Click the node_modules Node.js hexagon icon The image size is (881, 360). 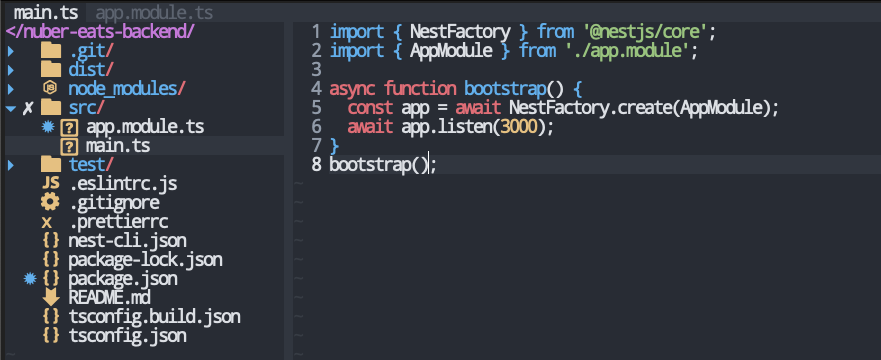[51, 89]
